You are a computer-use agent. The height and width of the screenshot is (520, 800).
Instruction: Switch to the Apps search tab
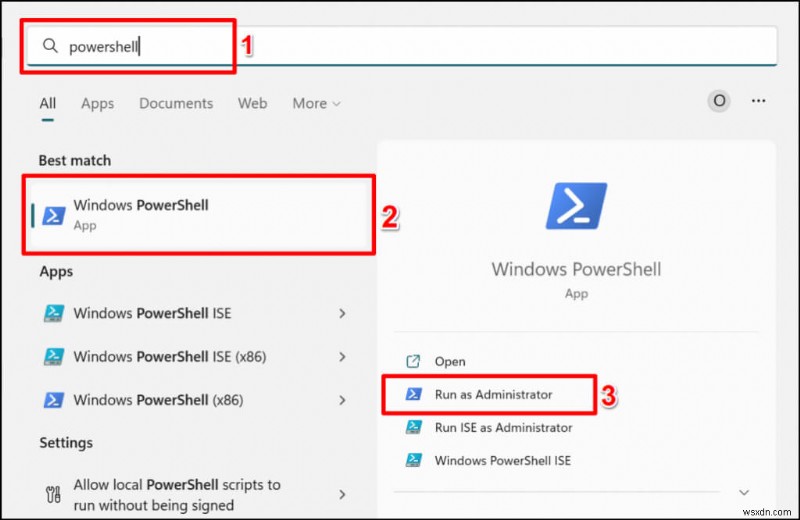pyautogui.click(x=97, y=104)
